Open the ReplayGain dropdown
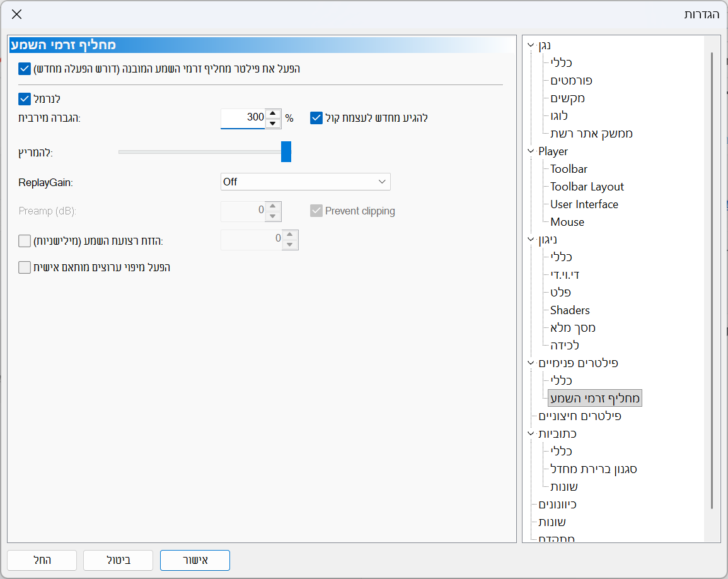This screenshot has width=728, height=579. (x=306, y=182)
